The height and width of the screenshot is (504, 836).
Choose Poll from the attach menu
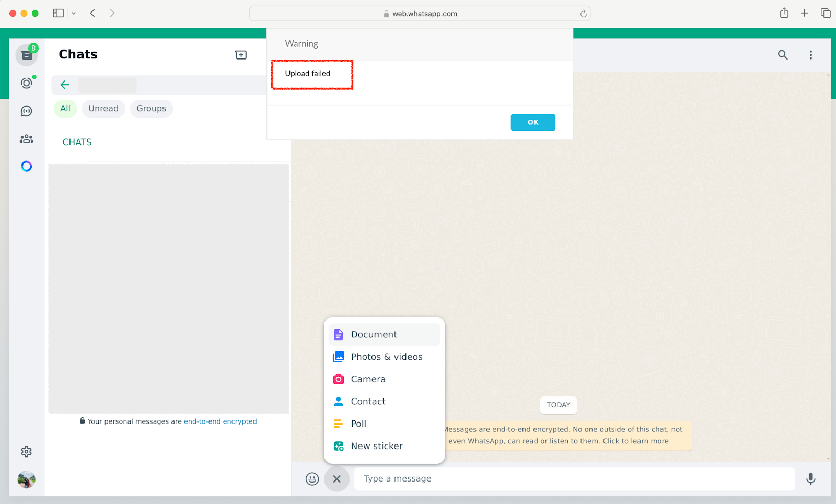point(385,424)
